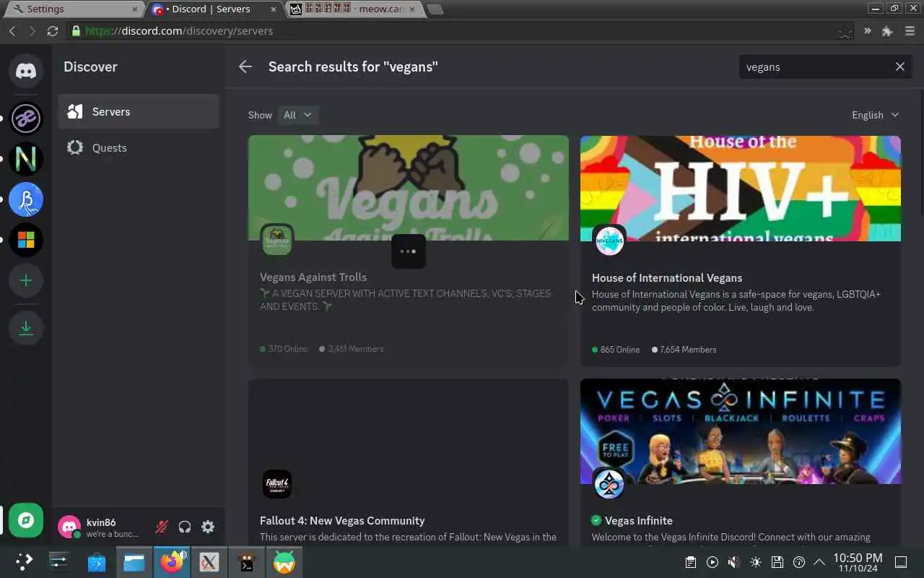This screenshot has height=578, width=924.
Task: Click Fallout 4: New Vegas Community title
Action: click(x=342, y=520)
